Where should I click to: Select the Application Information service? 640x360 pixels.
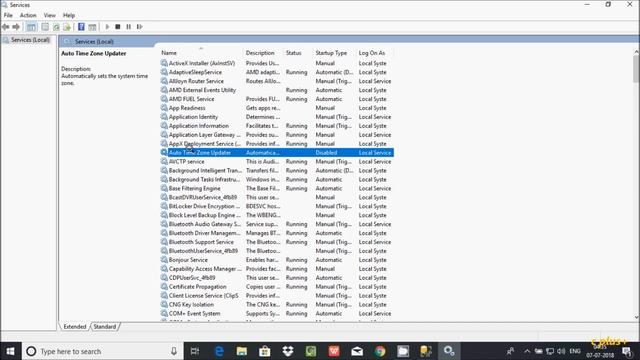coord(277,126)
